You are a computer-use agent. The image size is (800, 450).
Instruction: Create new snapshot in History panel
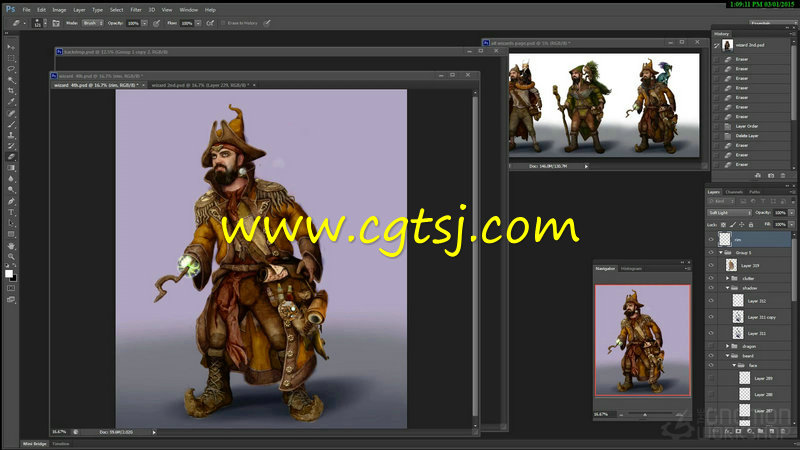click(x=771, y=176)
